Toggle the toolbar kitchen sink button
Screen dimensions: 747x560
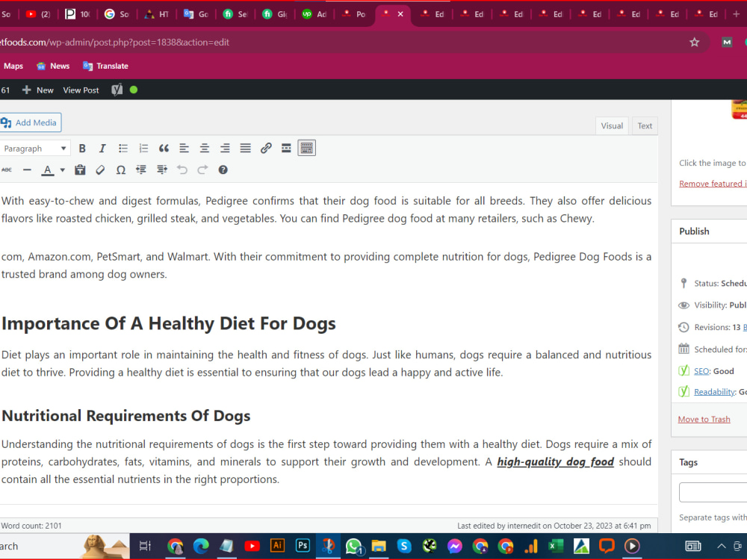tap(307, 148)
